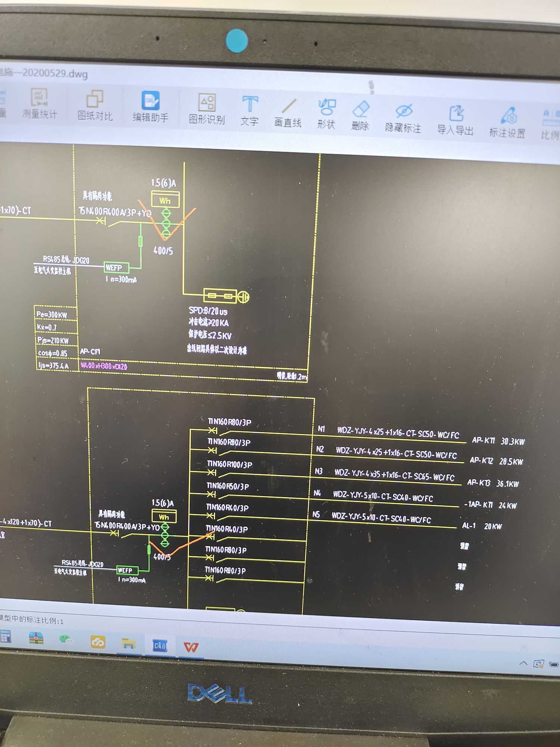Click the cosφ=0.85 parameter cell
The height and width of the screenshot is (747, 560).
[57, 353]
